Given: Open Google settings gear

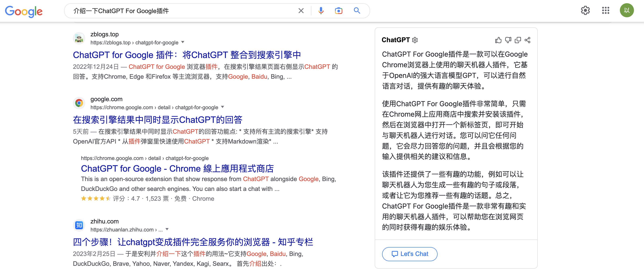Looking at the screenshot, I should pos(585,10).
